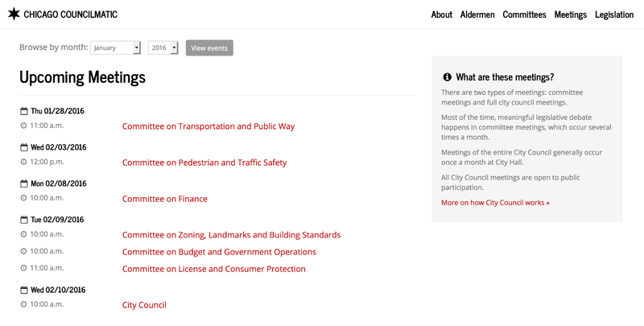This screenshot has height=326, width=644.
Task: Click the calendar icon next to Wed 02/03/2016
Action: [23, 147]
